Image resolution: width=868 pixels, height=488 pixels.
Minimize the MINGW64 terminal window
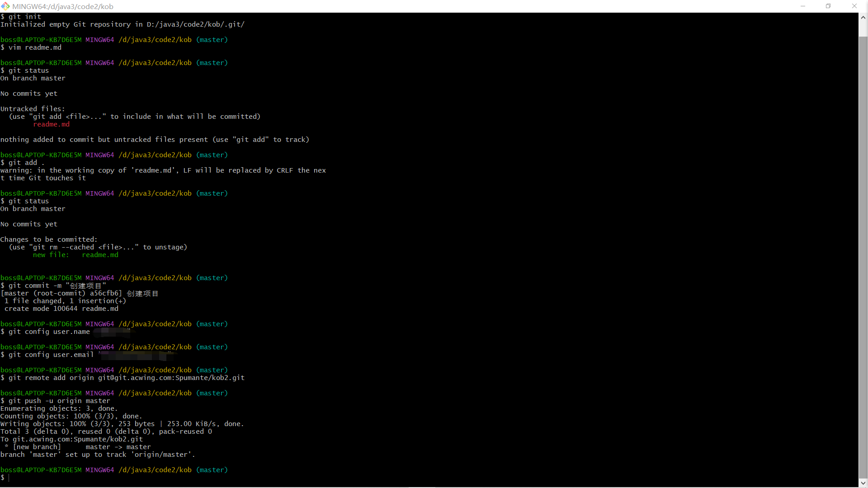(x=803, y=6)
